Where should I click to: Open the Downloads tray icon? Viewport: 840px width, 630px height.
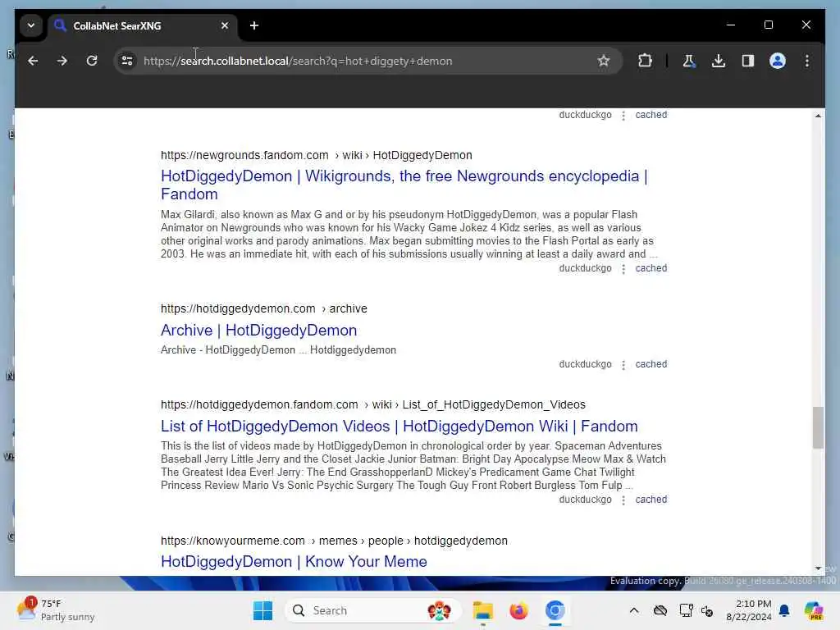point(719,61)
